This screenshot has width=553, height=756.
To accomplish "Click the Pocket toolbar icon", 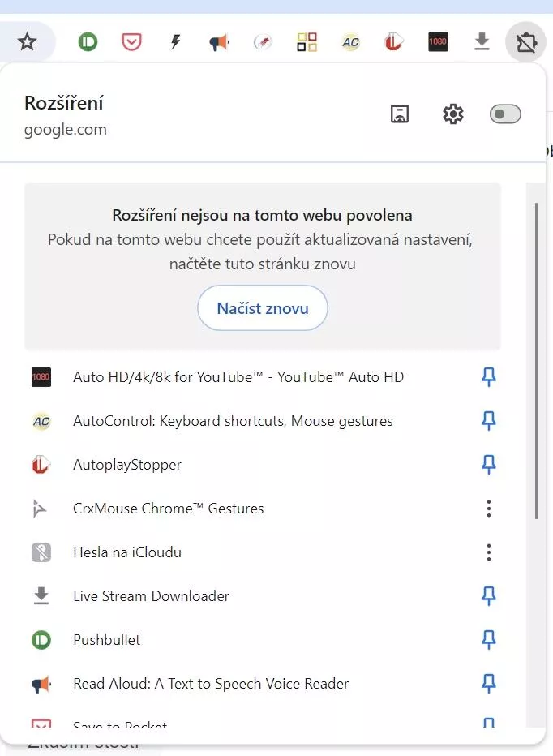I will point(131,42).
